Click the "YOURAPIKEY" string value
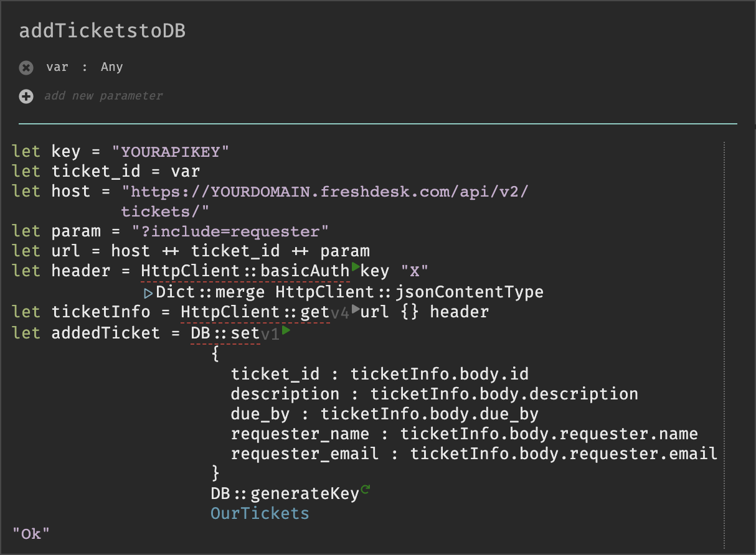The height and width of the screenshot is (555, 756). 170,151
